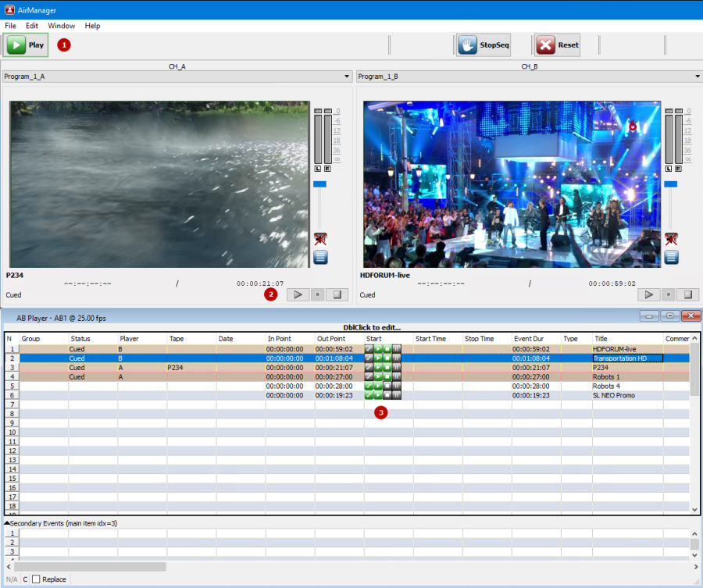Click the large square button under CH_A preview
Viewport: 703px width, 588px height.
337,294
